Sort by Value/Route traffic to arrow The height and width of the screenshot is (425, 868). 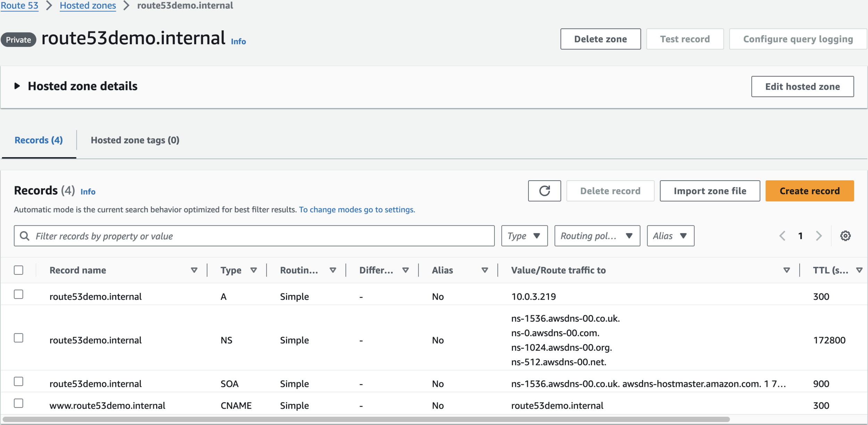(786, 270)
